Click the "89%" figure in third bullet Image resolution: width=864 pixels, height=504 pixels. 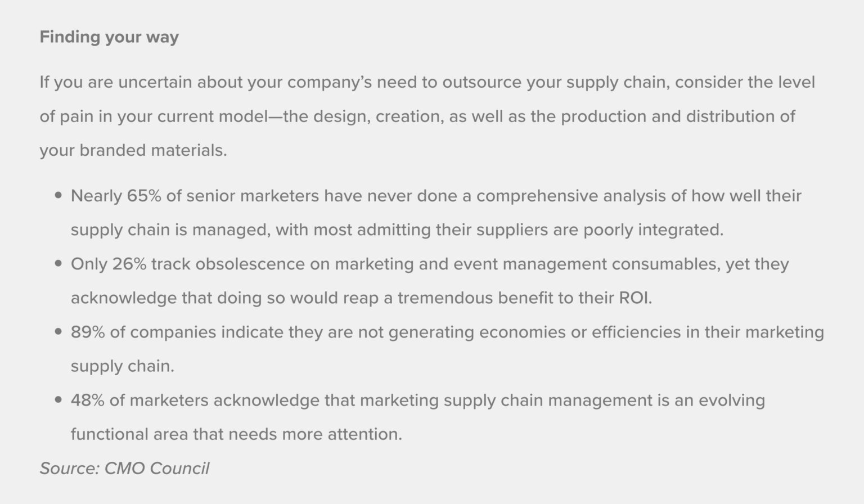pyautogui.click(x=88, y=332)
